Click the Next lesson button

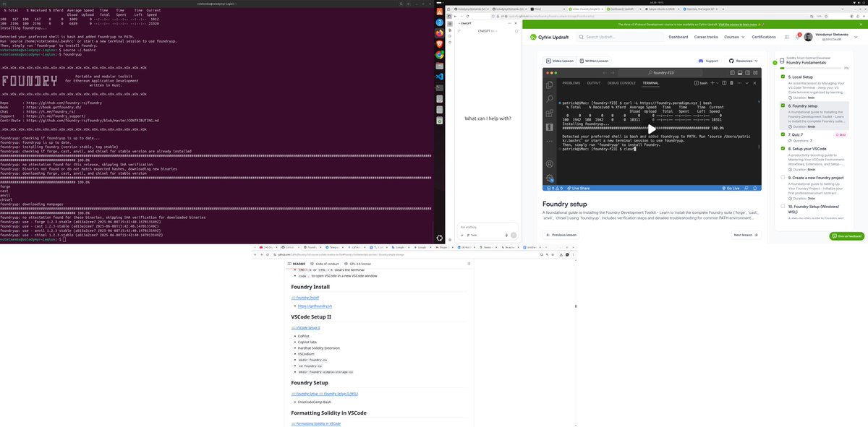[746, 235]
